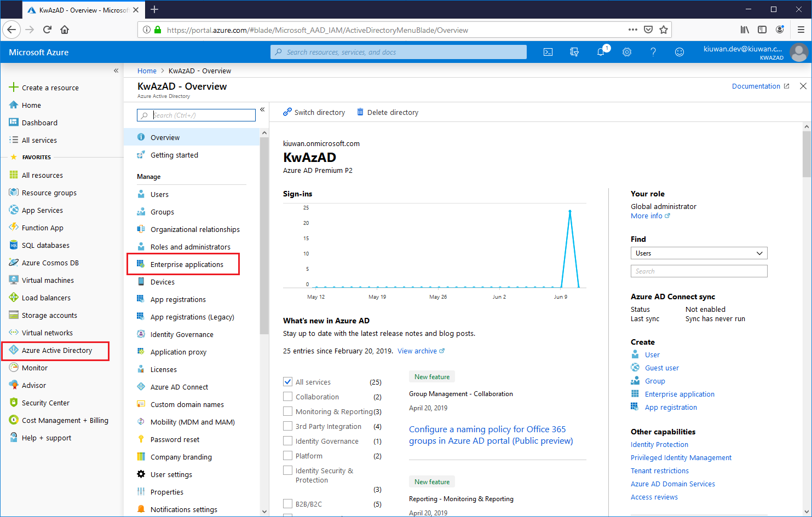Focus the Find search field

[699, 271]
